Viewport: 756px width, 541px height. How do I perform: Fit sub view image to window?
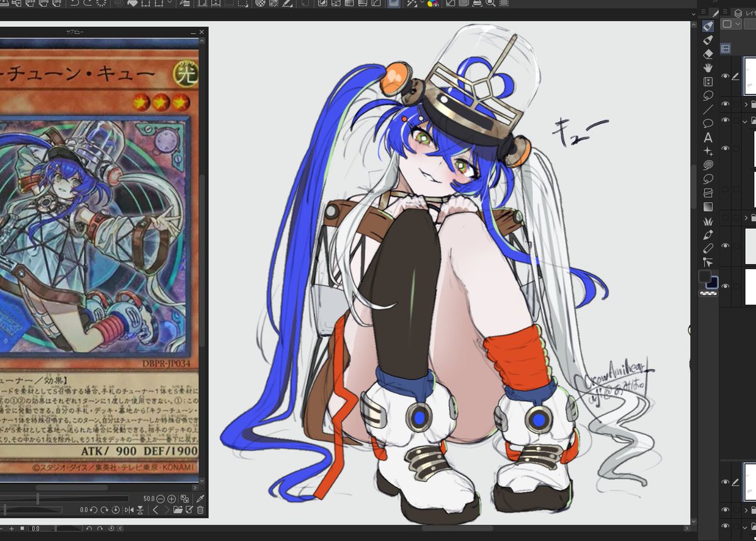pos(183,498)
